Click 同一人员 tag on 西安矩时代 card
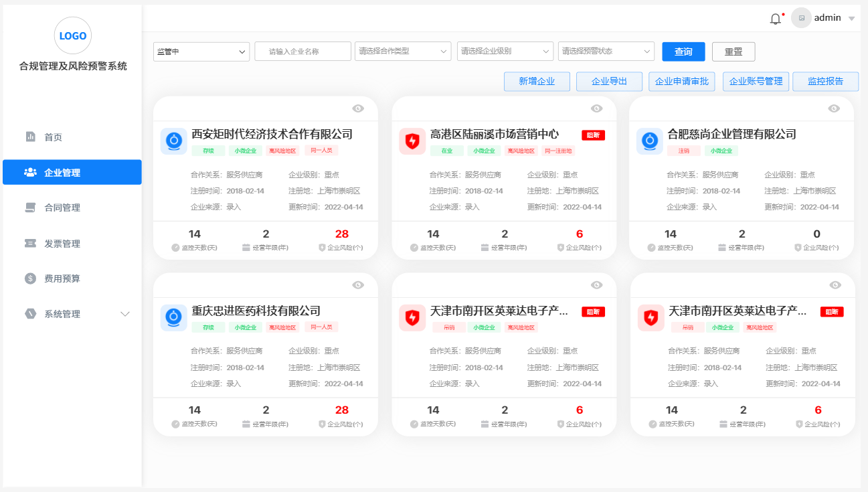 pos(321,151)
